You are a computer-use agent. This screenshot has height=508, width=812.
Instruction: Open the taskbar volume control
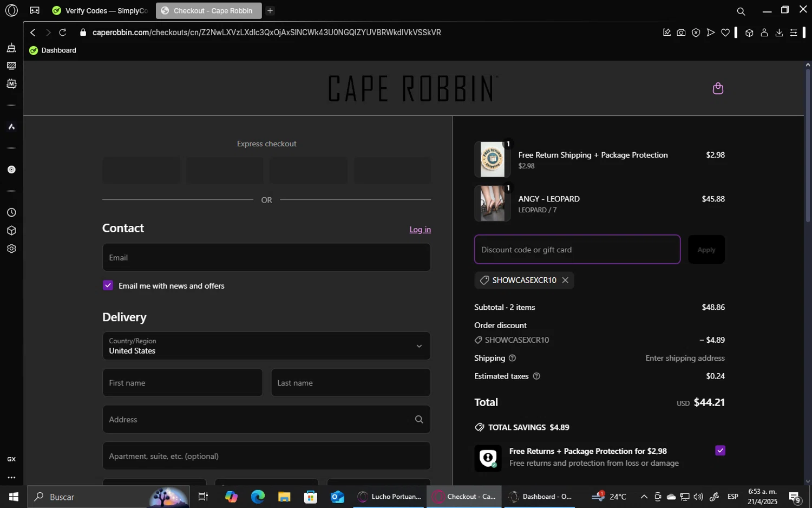(x=698, y=497)
